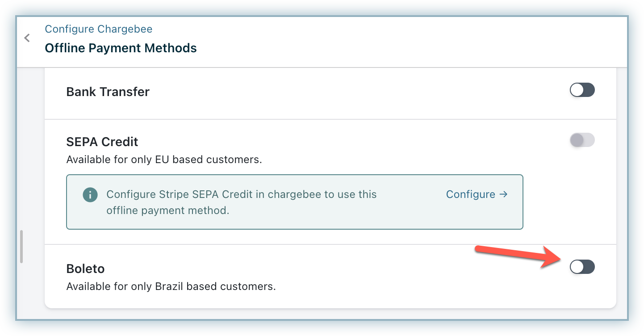The width and height of the screenshot is (644, 336).
Task: Go back using the left chevron
Action: (x=27, y=38)
